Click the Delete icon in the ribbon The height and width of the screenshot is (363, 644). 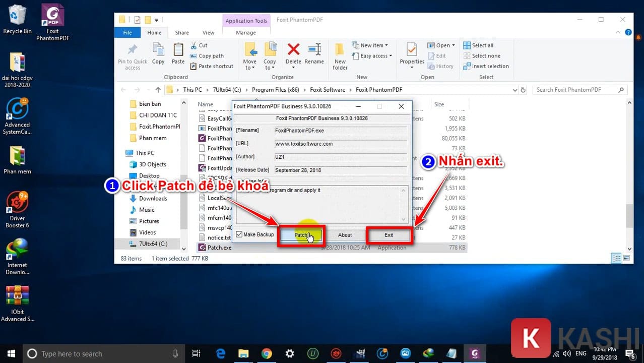click(x=293, y=53)
